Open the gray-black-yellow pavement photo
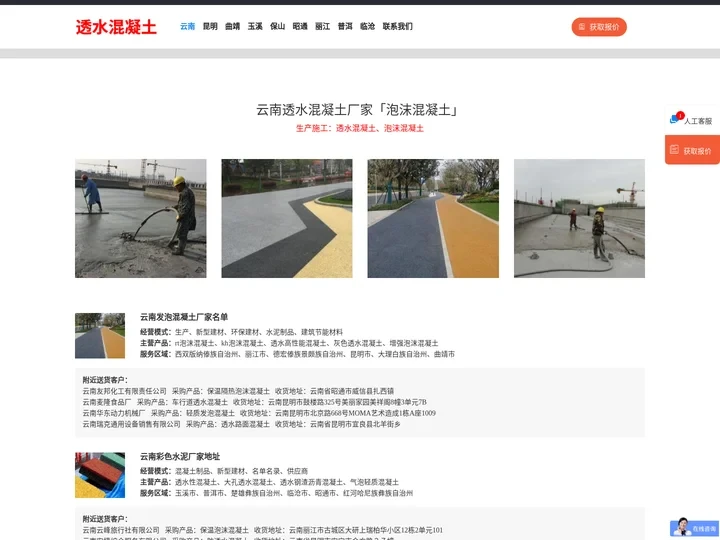This screenshot has height=540, width=720. (287, 218)
